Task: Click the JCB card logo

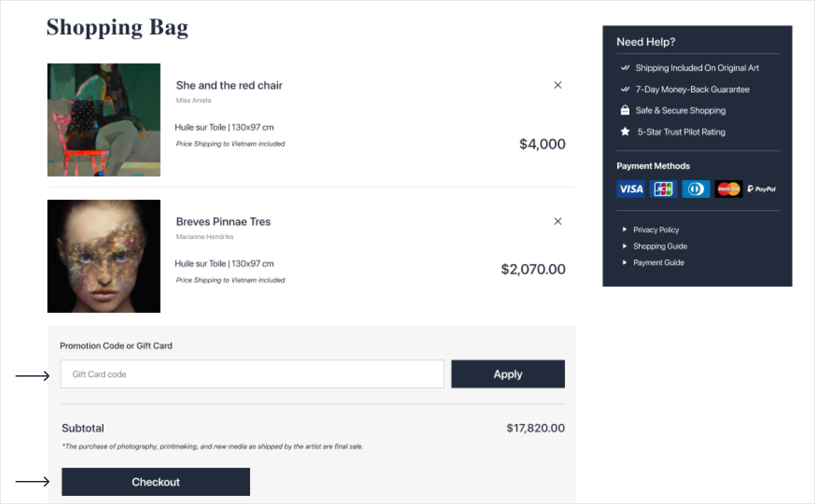Action: 663,189
